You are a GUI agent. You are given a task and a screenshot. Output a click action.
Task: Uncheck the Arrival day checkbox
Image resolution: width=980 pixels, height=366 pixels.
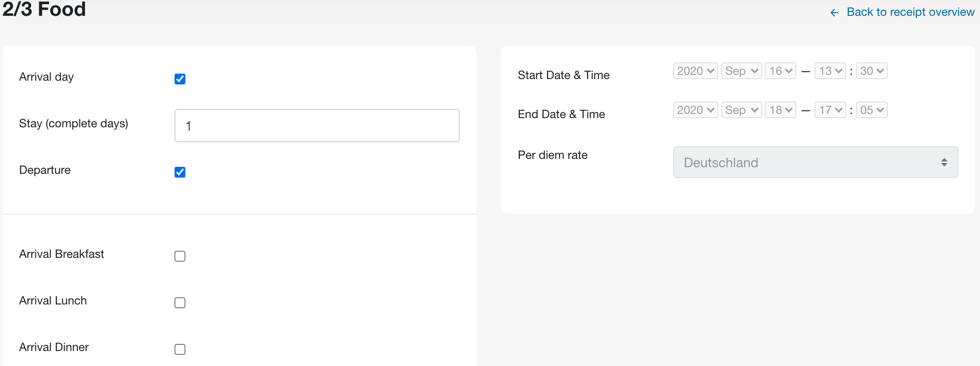pos(180,79)
